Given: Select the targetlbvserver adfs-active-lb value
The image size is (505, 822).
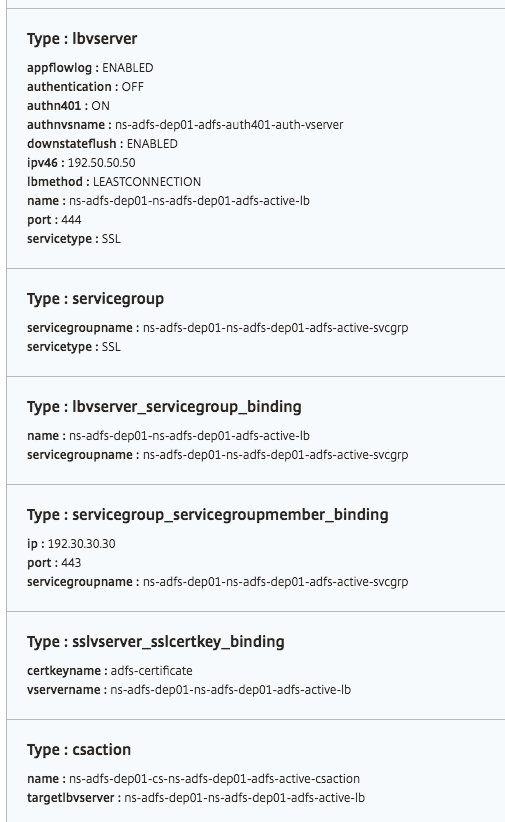Looking at the screenshot, I should [244, 798].
